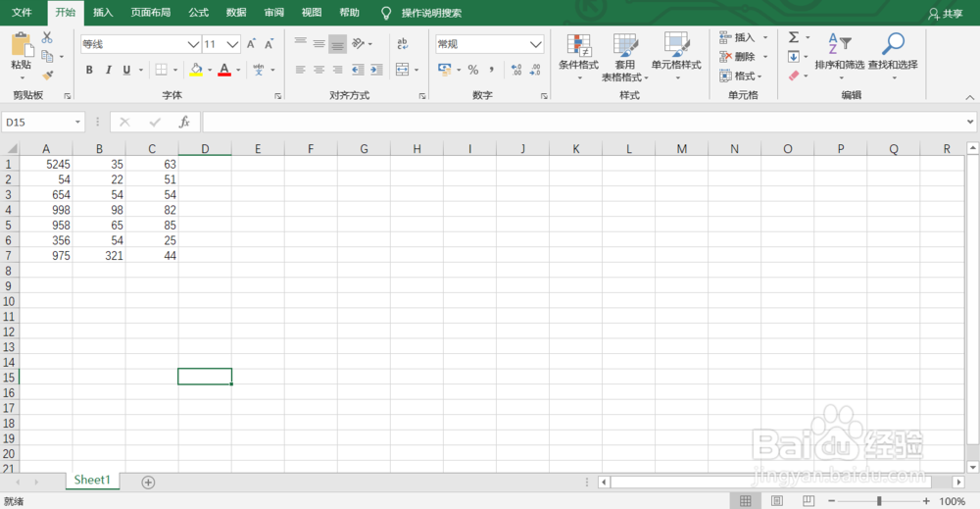The image size is (980, 509).
Task: Click the Orientation text angle icon
Action: 358,43
